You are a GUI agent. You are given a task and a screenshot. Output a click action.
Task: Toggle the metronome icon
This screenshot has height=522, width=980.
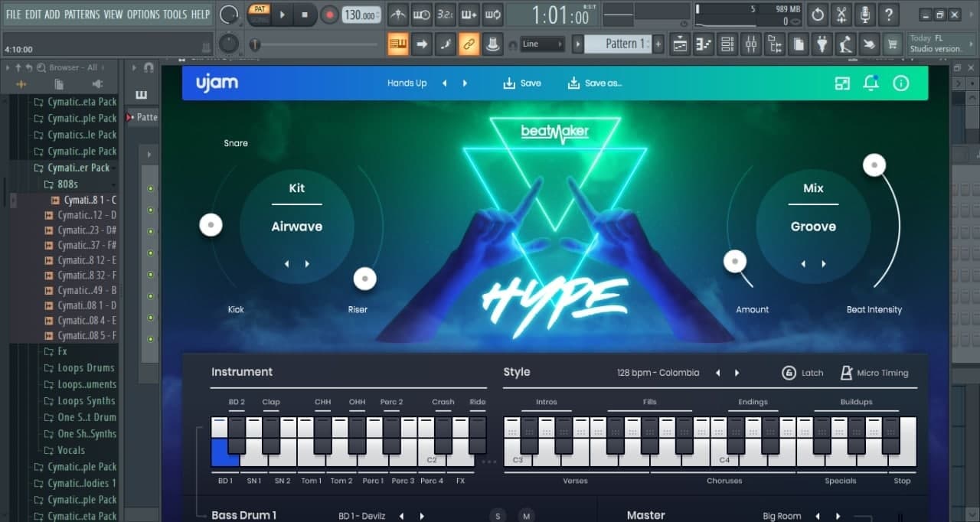pyautogui.click(x=397, y=14)
